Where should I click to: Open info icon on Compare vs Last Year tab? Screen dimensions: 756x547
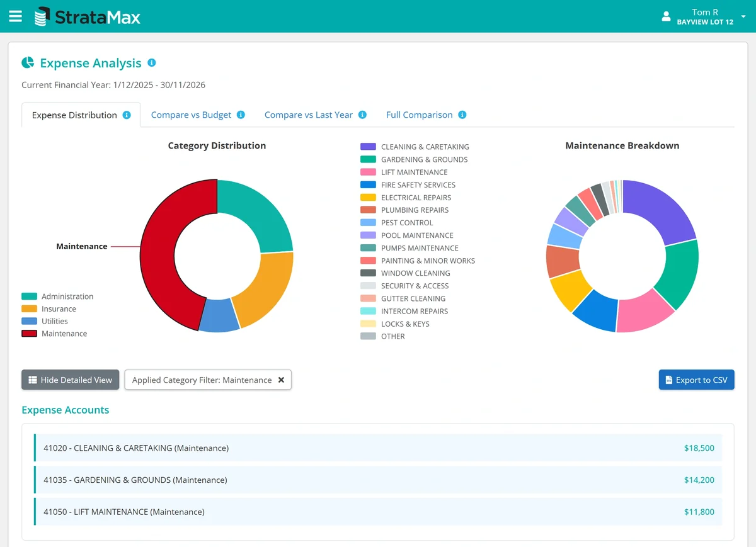tap(362, 115)
